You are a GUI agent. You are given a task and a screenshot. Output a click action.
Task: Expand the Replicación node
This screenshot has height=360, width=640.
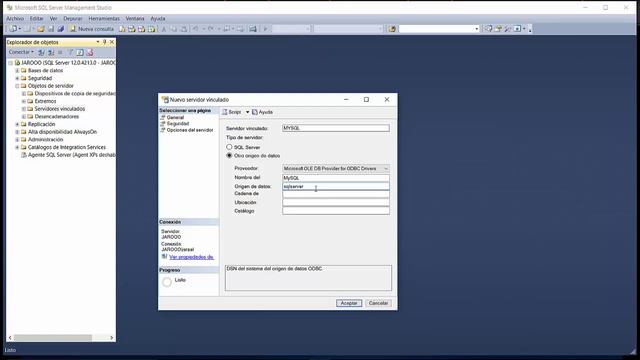coord(17,124)
